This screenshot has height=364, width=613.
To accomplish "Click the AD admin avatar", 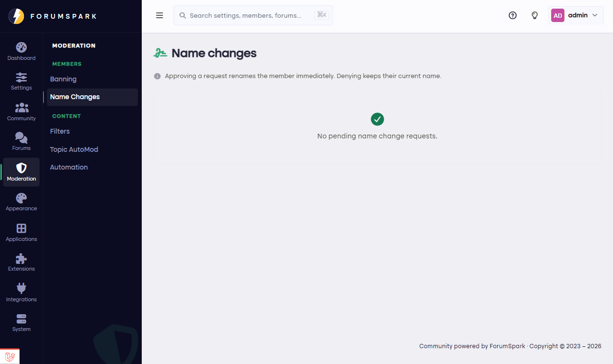I will 558,15.
